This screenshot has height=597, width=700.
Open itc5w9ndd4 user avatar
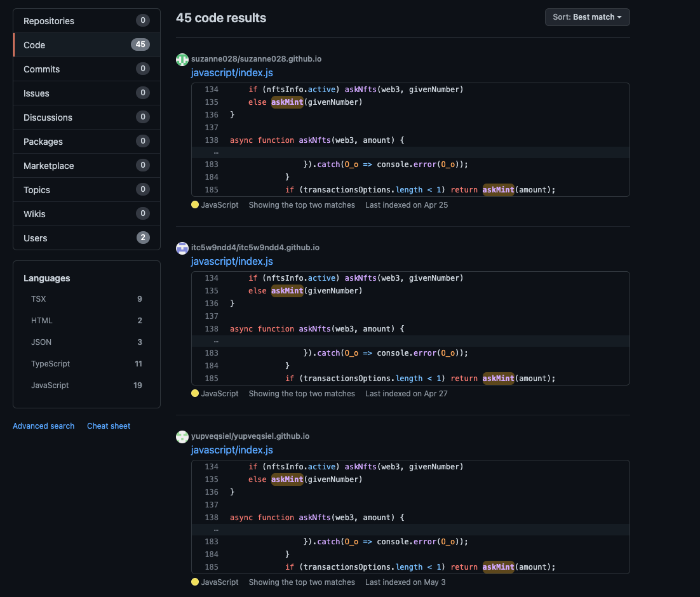182,248
